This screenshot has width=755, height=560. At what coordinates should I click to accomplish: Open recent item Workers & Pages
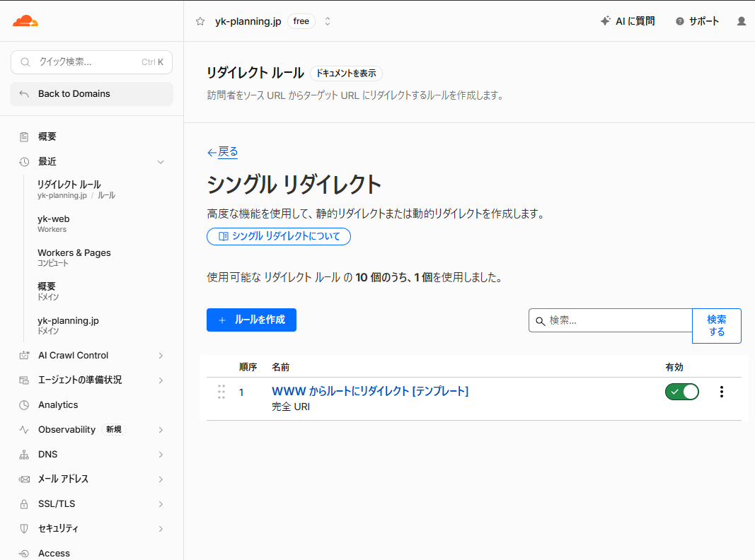click(74, 257)
